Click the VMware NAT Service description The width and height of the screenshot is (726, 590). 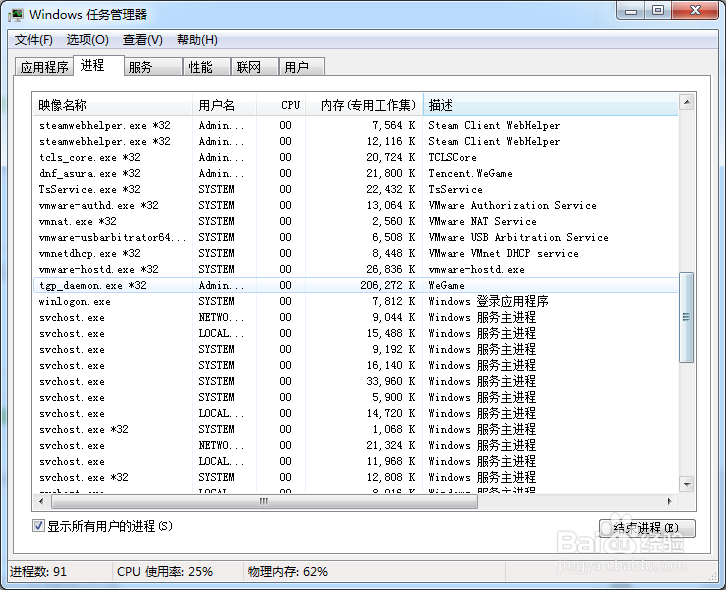482,221
